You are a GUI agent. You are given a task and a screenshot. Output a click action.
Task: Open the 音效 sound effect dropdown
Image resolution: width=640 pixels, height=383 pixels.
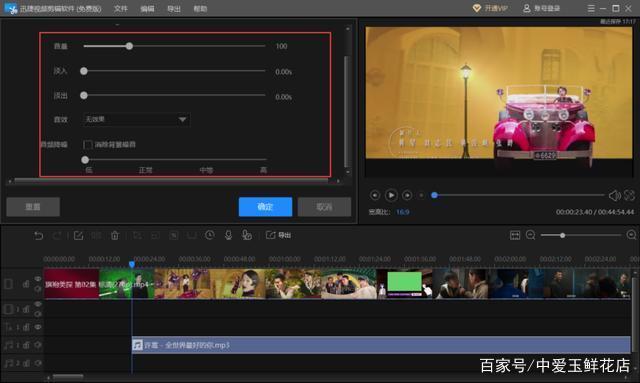136,119
